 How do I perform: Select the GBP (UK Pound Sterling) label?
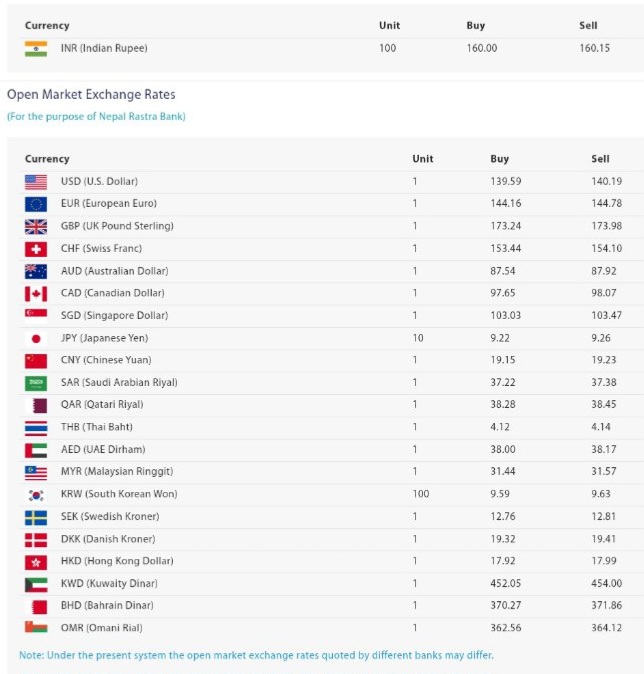(117, 226)
